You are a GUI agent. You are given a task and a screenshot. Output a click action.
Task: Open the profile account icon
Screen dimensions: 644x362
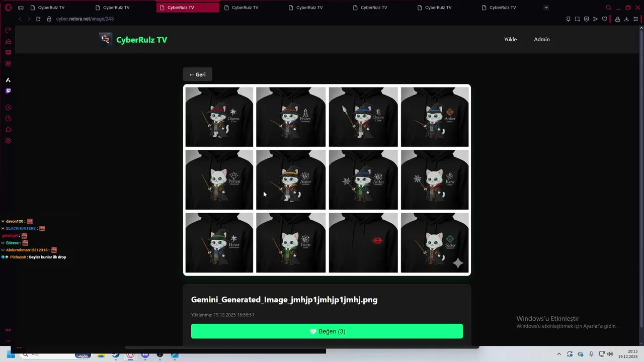click(x=618, y=19)
